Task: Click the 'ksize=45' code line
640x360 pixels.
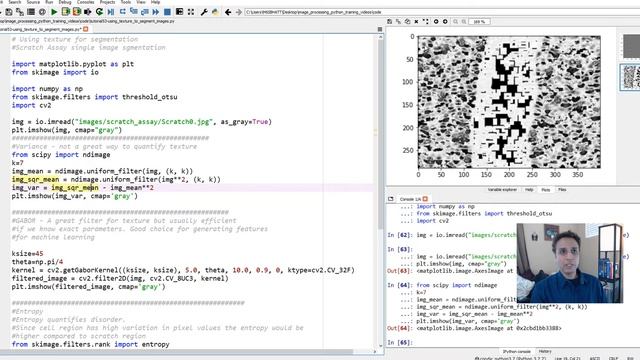Action: pyautogui.click(x=27, y=253)
